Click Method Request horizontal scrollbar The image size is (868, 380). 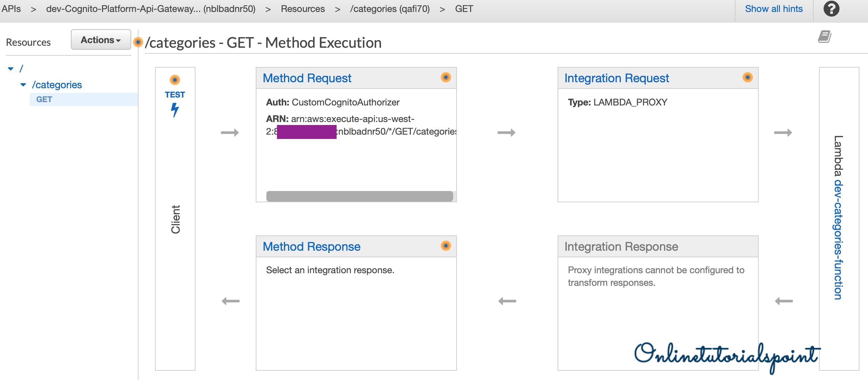click(x=359, y=196)
